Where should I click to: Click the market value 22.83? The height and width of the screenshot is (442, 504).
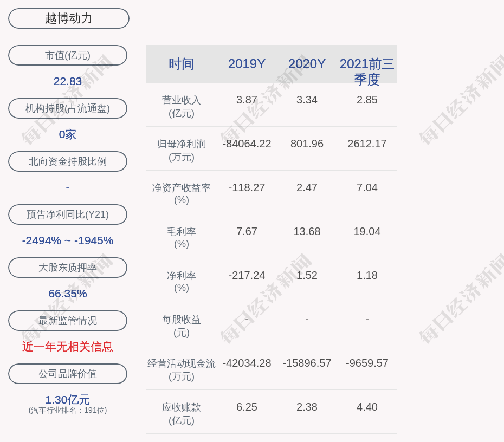click(x=68, y=81)
